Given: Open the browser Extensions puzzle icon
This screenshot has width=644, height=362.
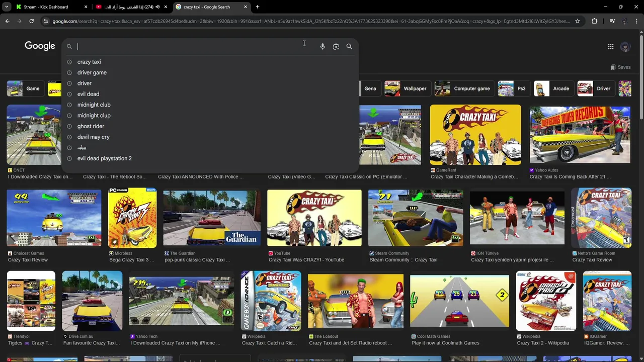Looking at the screenshot, I should (x=595, y=21).
